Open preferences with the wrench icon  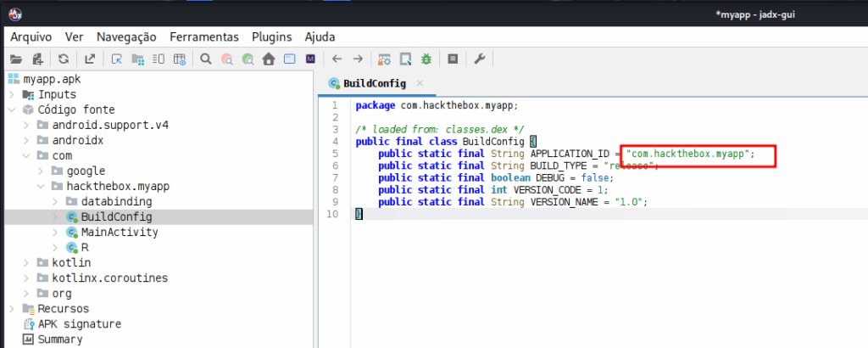point(479,59)
